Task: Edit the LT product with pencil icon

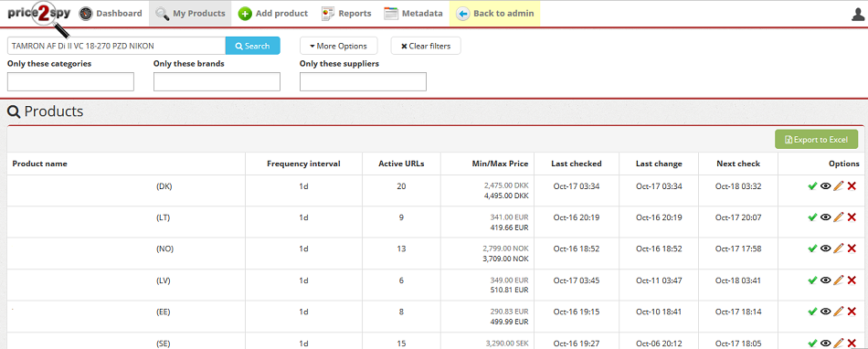Action: coord(839,217)
